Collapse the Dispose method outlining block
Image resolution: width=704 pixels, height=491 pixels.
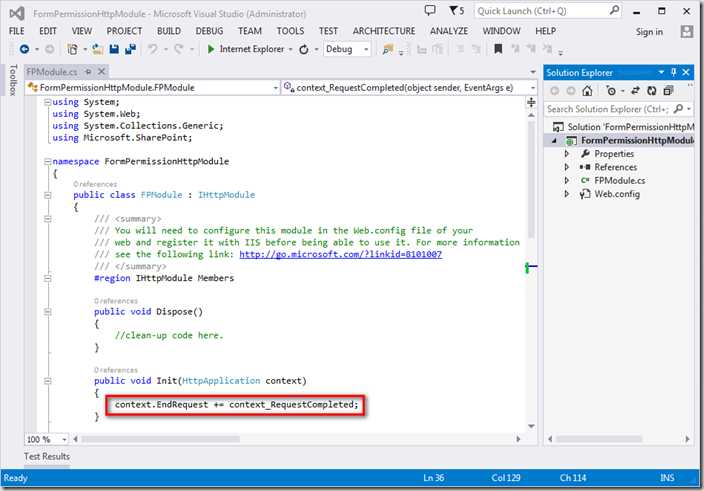[47, 312]
